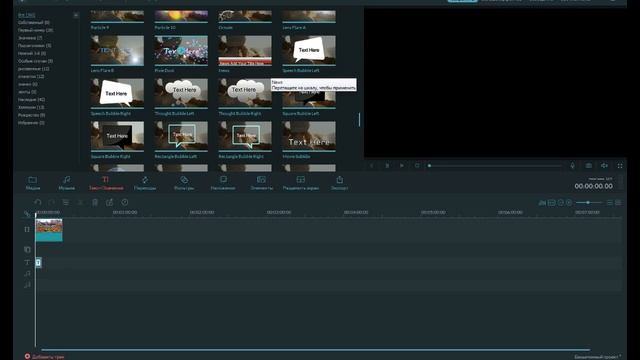The width and height of the screenshot is (640, 360).
Task: Click the title library vertical scrollbar
Action: (359, 120)
